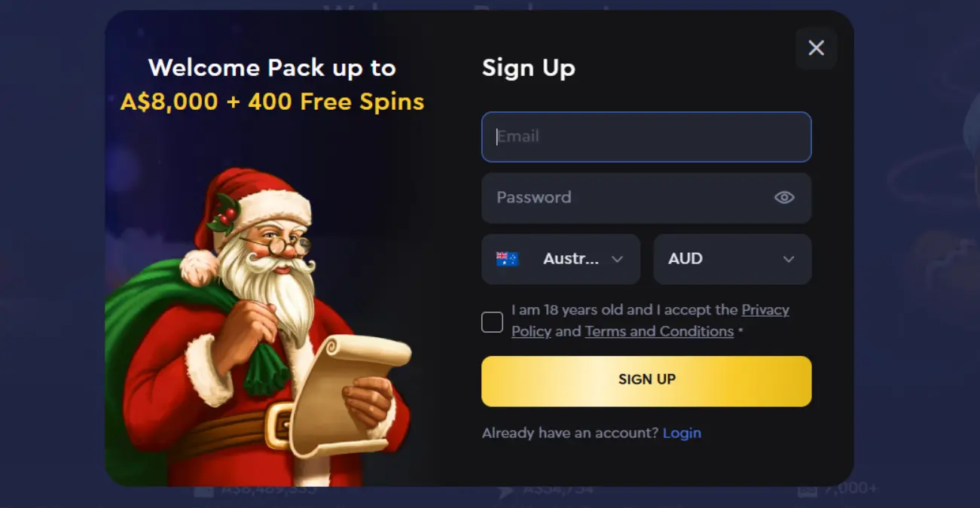Follow the Login link
This screenshot has height=508, width=980.
pos(682,433)
